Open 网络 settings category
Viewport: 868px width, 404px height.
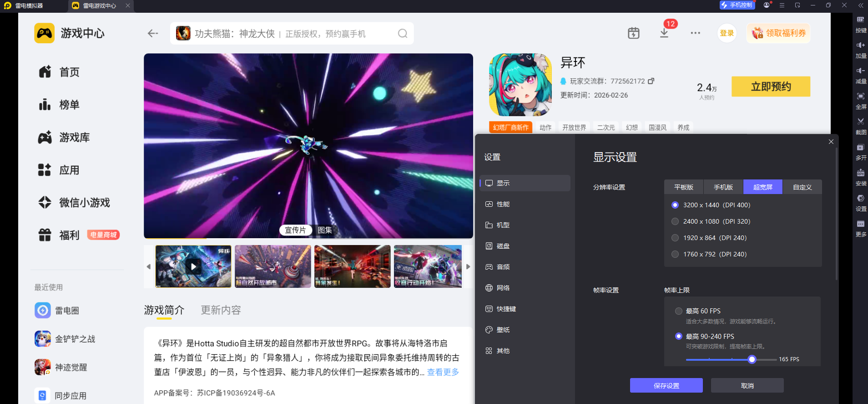(x=525, y=288)
